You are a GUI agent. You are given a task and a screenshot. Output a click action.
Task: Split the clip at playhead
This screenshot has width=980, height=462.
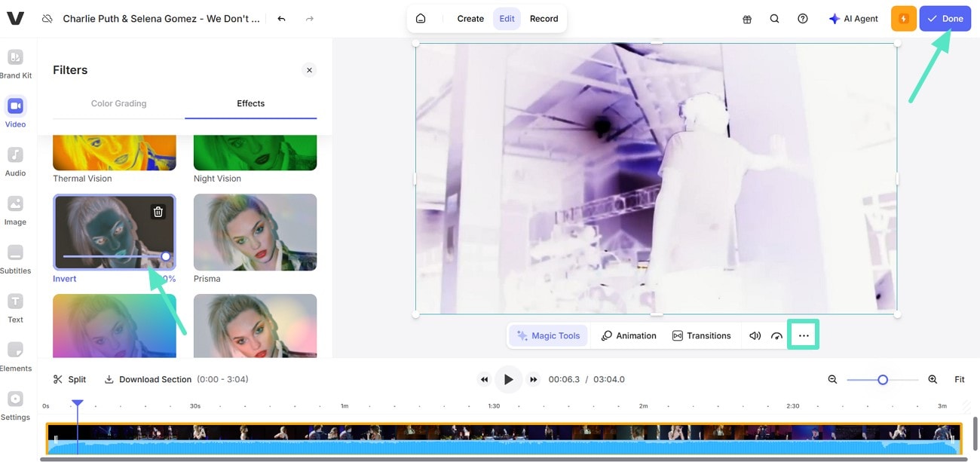pyautogui.click(x=70, y=379)
